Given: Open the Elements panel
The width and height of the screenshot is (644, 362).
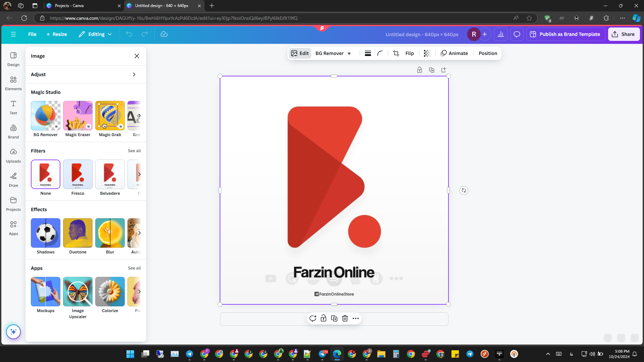Looking at the screenshot, I should [13, 83].
